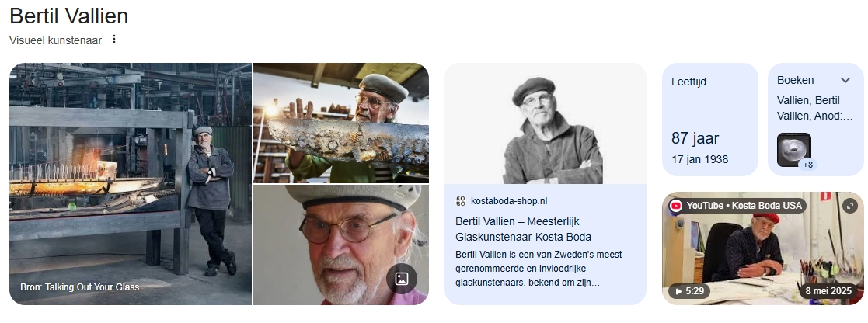Expand the Boeken card chevron

tap(845, 80)
